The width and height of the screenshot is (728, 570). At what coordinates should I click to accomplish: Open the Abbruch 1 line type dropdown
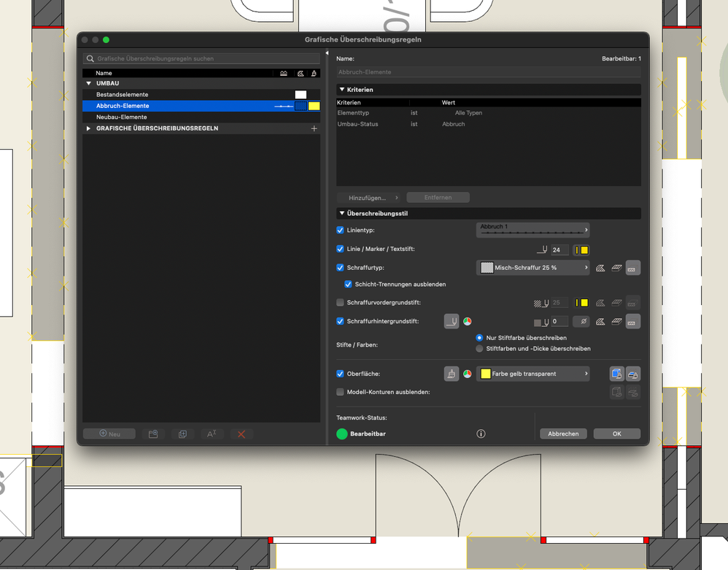tap(533, 230)
